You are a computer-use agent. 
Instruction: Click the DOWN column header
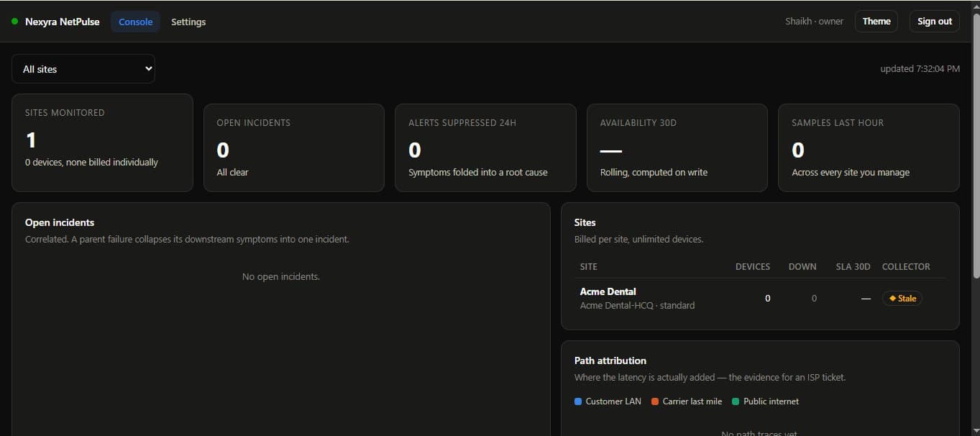point(802,266)
